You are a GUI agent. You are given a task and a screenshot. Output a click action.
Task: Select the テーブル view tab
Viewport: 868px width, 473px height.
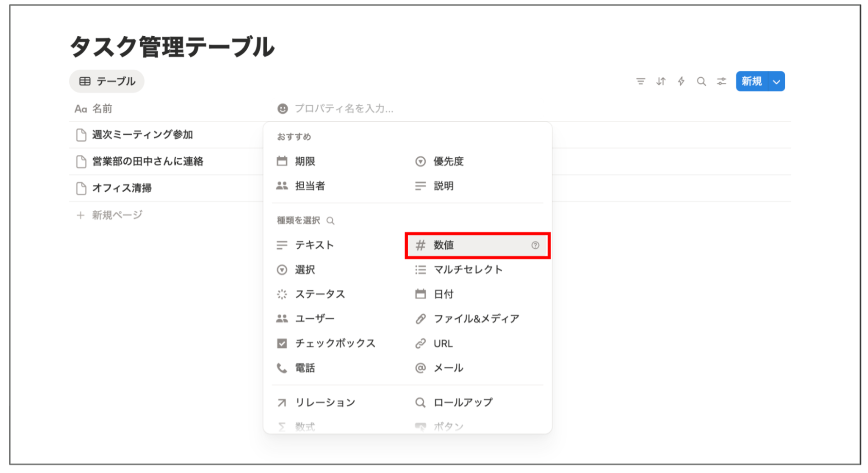(107, 81)
